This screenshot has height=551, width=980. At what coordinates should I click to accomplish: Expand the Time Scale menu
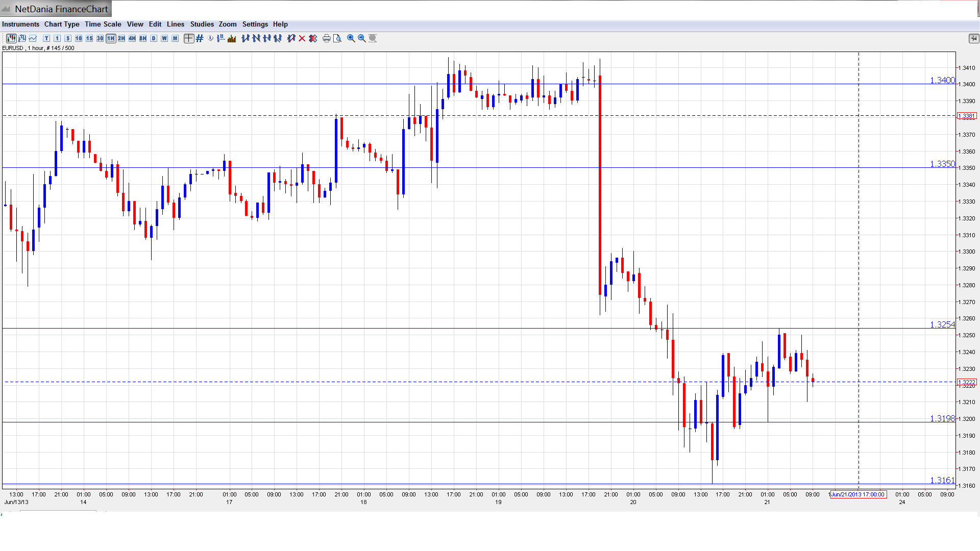103,24
